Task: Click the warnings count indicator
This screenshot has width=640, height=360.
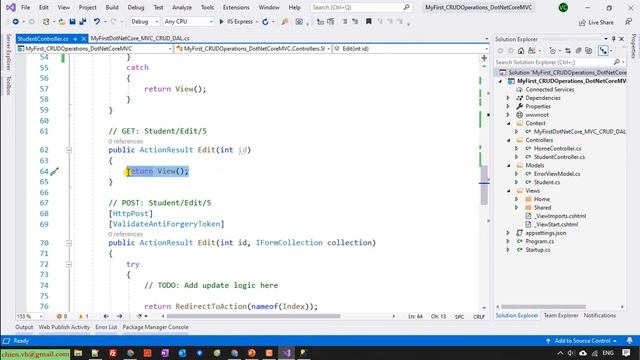Action: (83, 316)
